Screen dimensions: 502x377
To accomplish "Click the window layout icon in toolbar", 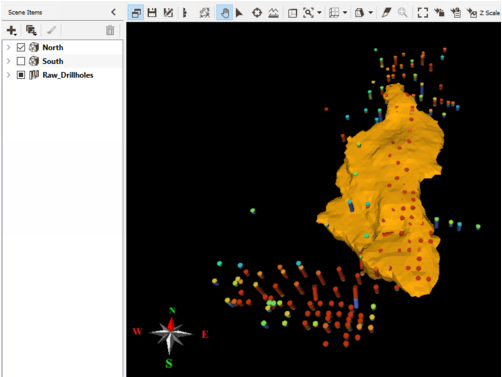I will pyautogui.click(x=136, y=13).
